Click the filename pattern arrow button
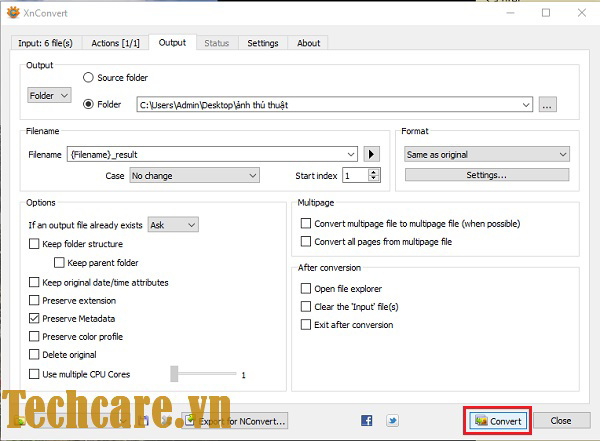Image resolution: width=600 pixels, height=441 pixels. click(x=371, y=154)
